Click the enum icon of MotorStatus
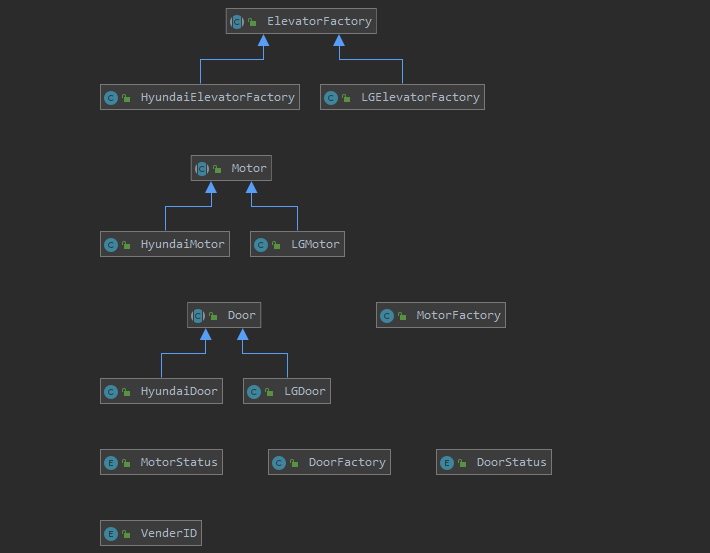 point(111,463)
